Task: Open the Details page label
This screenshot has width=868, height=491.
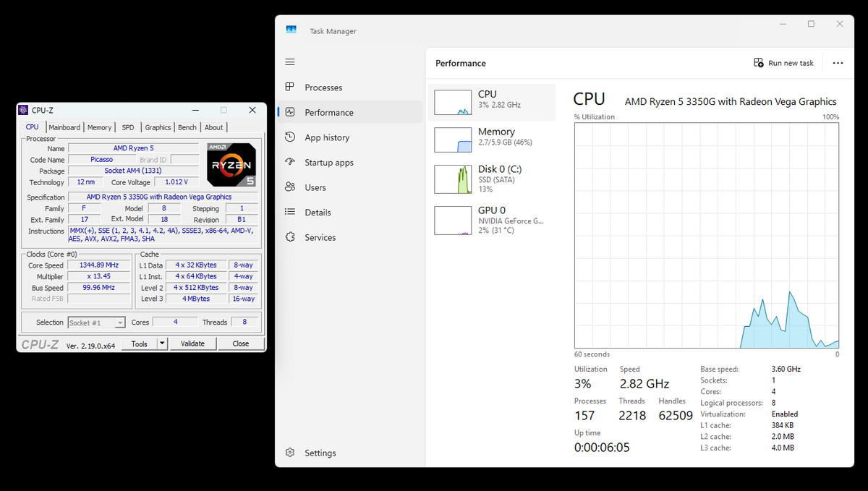Action: 318,213
